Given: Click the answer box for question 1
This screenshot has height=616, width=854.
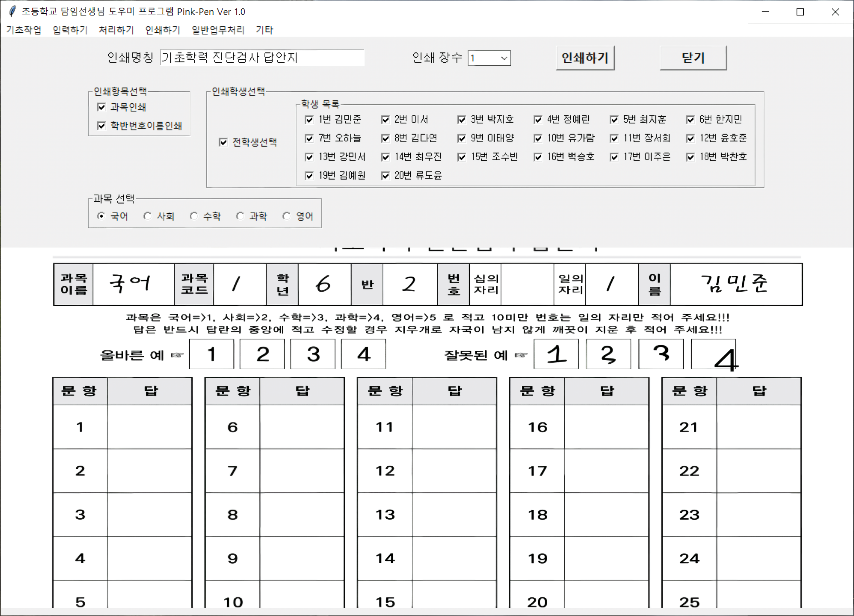Looking at the screenshot, I should pyautogui.click(x=150, y=427).
